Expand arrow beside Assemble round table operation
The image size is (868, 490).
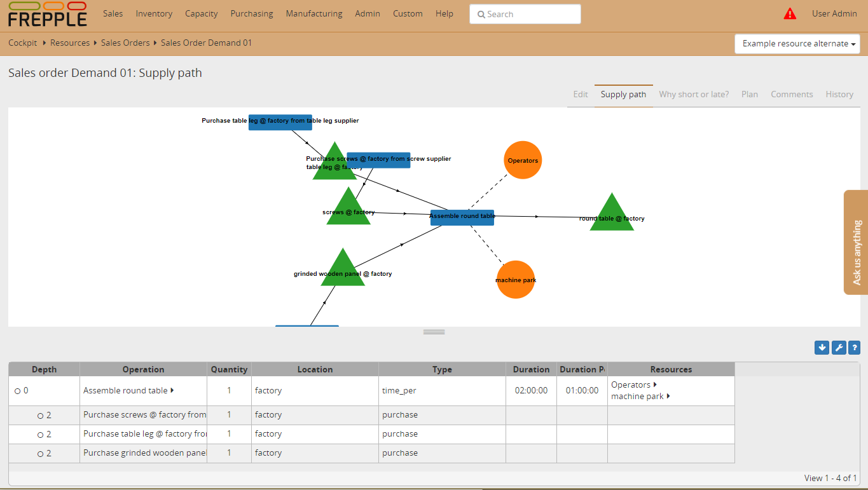[172, 391]
